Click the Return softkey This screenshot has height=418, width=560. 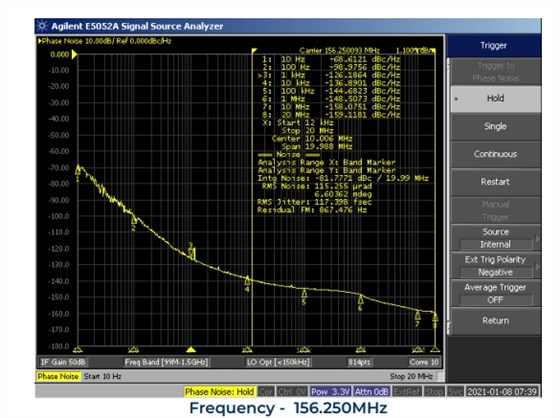click(495, 321)
